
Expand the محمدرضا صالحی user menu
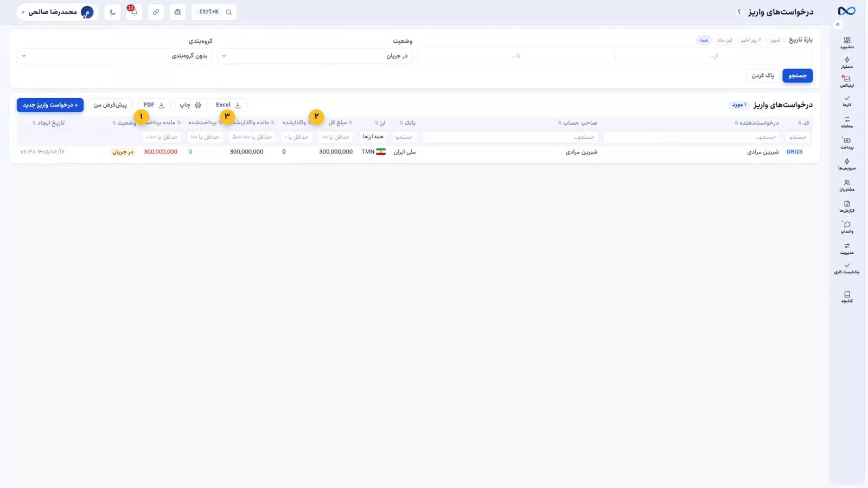click(58, 12)
